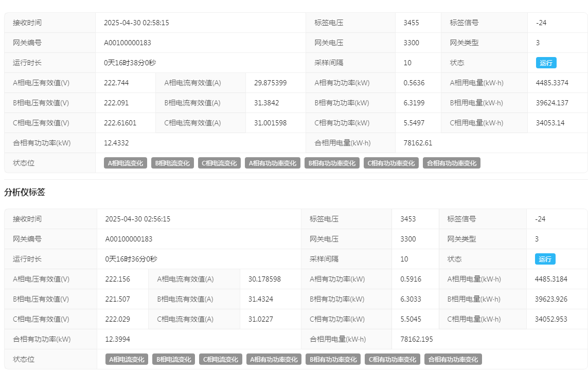Select B-phase voltage value 222.091

[116, 103]
